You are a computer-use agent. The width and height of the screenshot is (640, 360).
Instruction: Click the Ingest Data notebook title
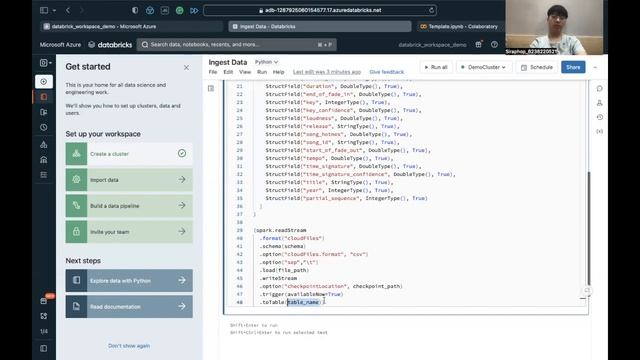[228, 62]
